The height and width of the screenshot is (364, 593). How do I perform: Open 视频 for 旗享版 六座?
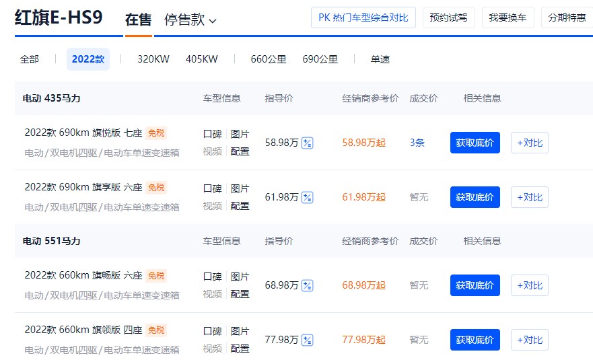(213, 206)
